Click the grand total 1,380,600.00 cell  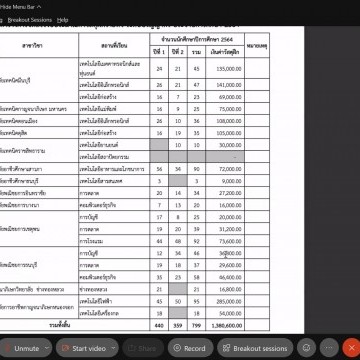click(x=225, y=325)
